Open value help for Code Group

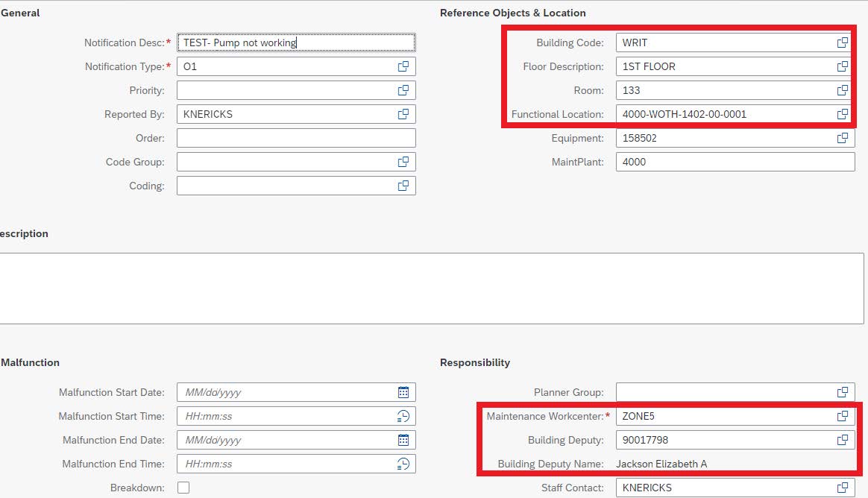coord(403,162)
